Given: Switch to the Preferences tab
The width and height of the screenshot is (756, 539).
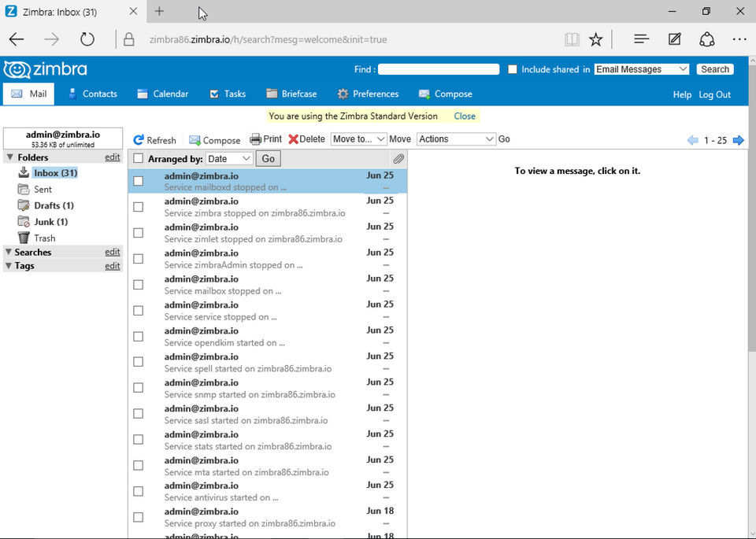Looking at the screenshot, I should 368,94.
